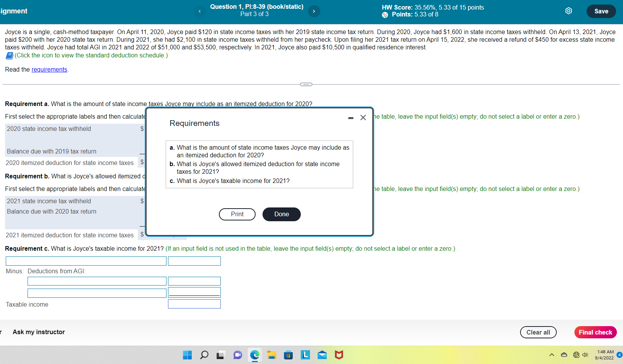Click the Save button
Viewport: 623px width, 364px height.
[601, 11]
